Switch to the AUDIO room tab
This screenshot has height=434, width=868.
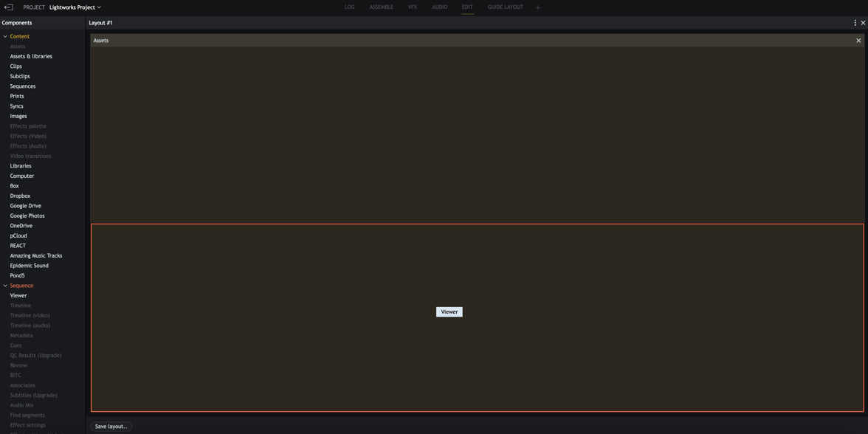click(439, 7)
